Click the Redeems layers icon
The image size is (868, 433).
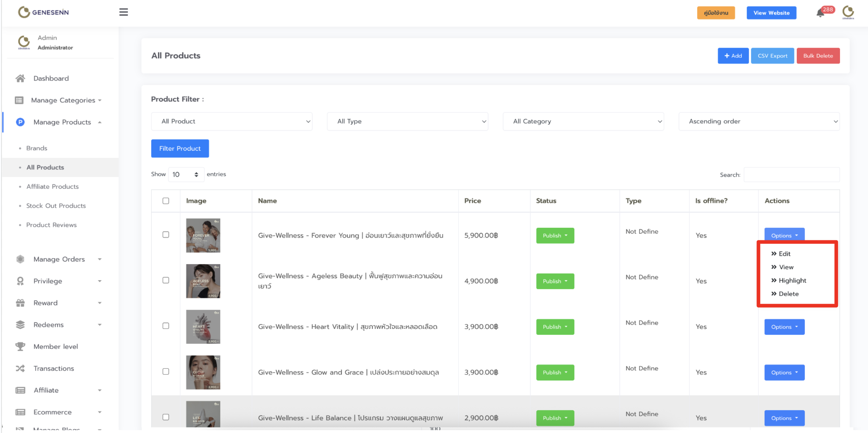point(20,325)
